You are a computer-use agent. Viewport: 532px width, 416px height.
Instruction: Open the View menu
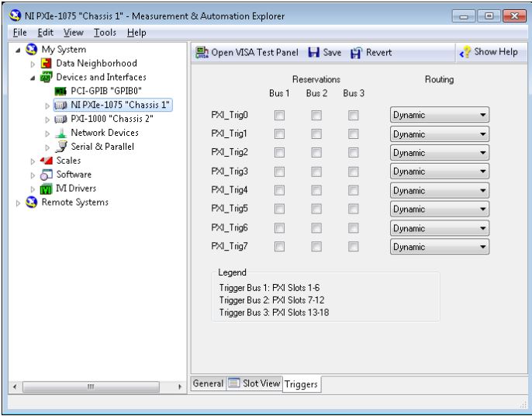[x=73, y=33]
